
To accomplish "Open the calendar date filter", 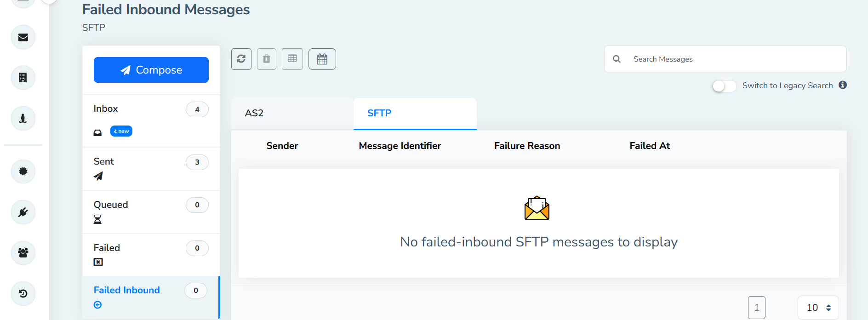I will (322, 59).
